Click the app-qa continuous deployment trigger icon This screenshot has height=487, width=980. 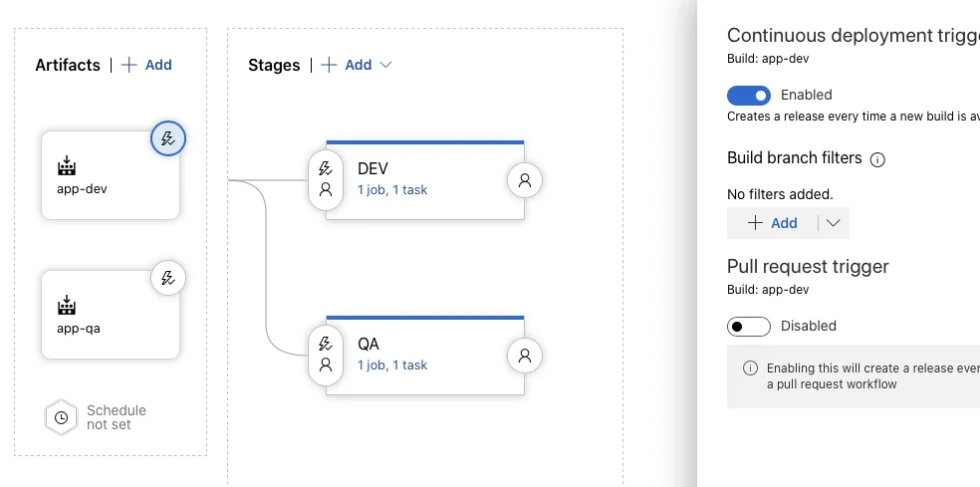click(167, 278)
